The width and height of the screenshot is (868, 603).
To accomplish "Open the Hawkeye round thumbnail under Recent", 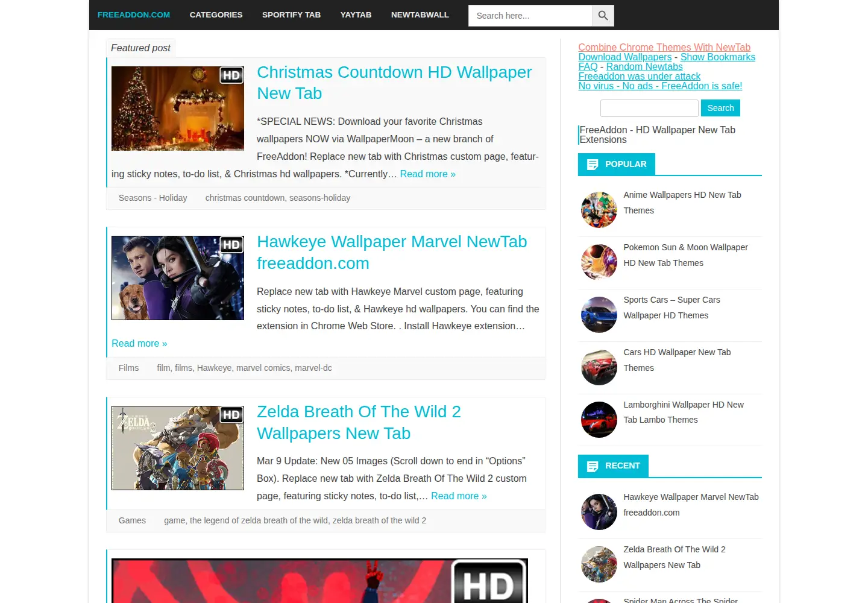I will (x=599, y=512).
